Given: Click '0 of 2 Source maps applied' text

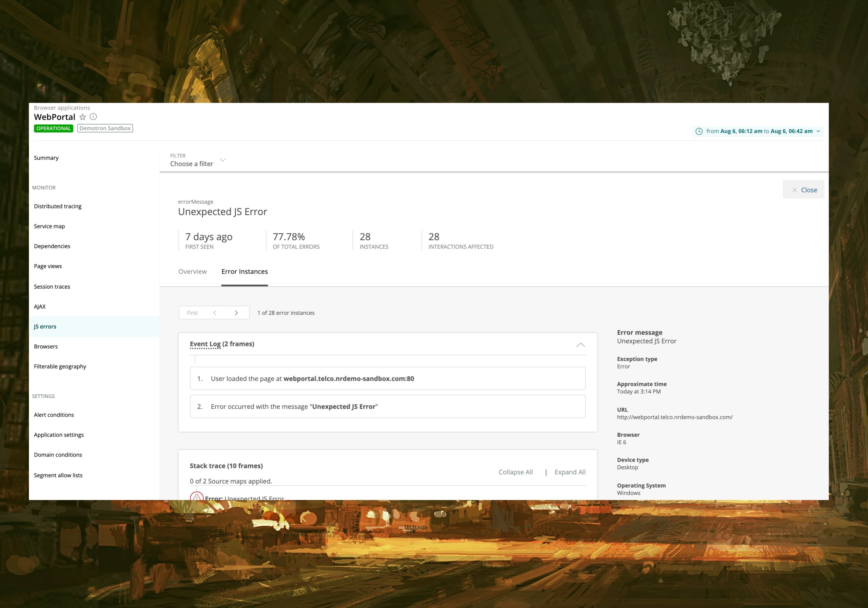Looking at the screenshot, I should tap(231, 481).
